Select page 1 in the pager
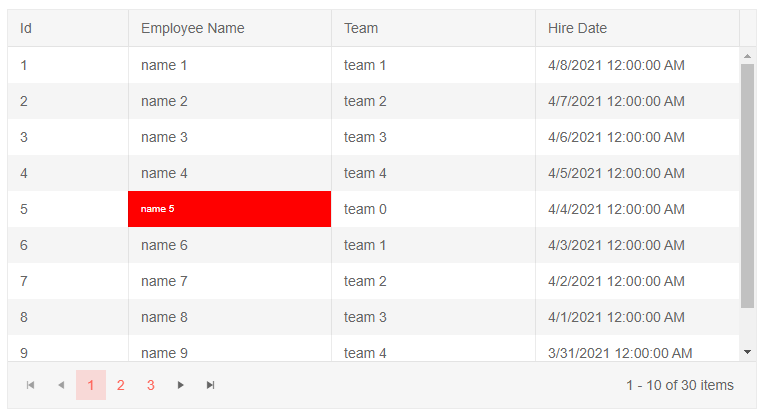The width and height of the screenshot is (766, 418). click(91, 385)
